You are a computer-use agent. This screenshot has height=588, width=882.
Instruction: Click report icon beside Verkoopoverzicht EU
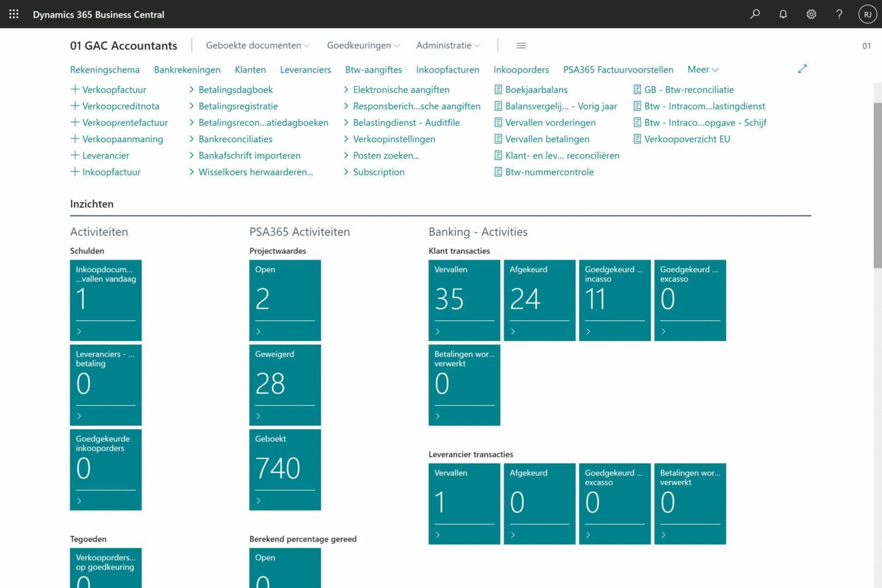tap(638, 139)
